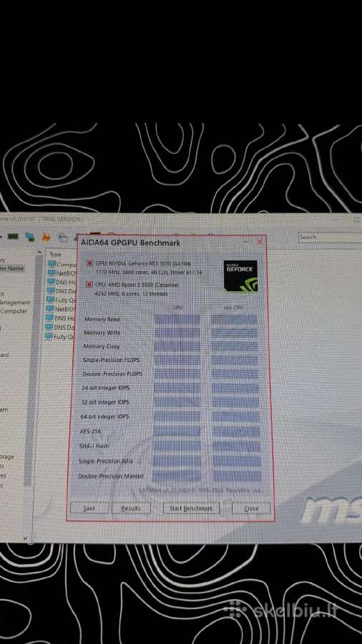The height and width of the screenshot is (644, 362).
Task: Click the GPU SHA-1 Hash result cell
Action: pyautogui.click(x=177, y=446)
